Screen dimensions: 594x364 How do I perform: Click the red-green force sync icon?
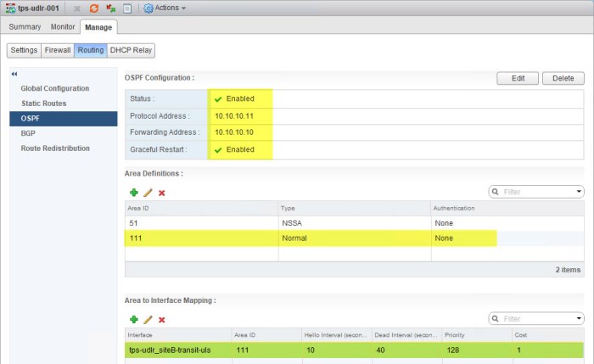click(110, 8)
